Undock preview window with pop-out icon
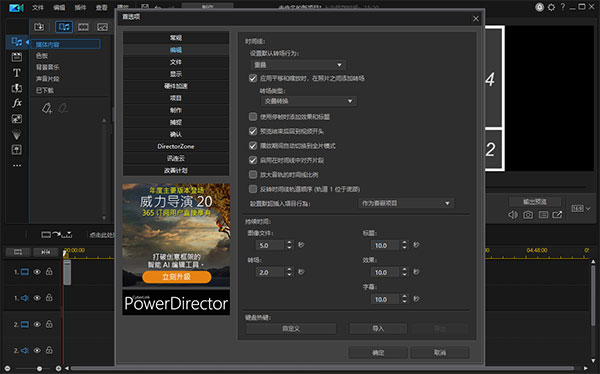 [x=558, y=215]
